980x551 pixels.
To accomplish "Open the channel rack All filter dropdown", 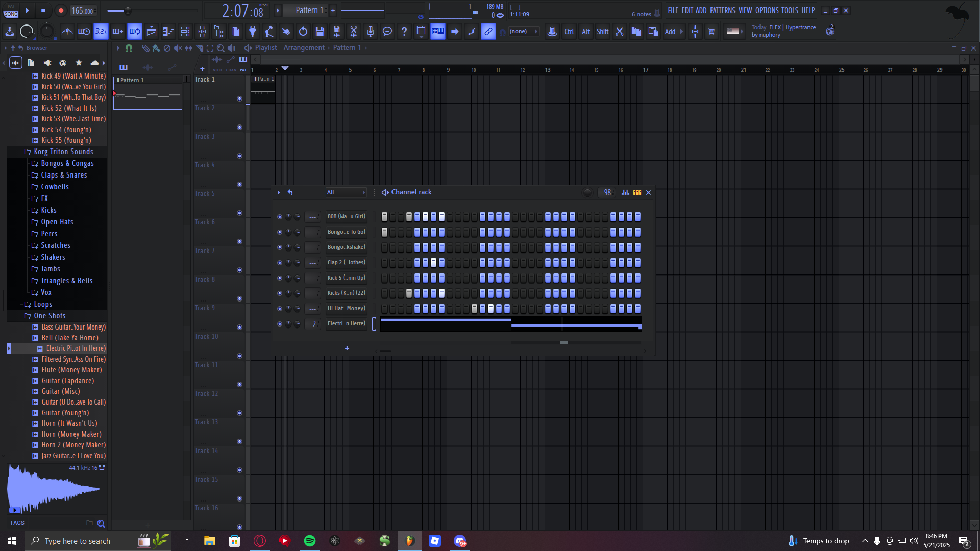I will (346, 192).
